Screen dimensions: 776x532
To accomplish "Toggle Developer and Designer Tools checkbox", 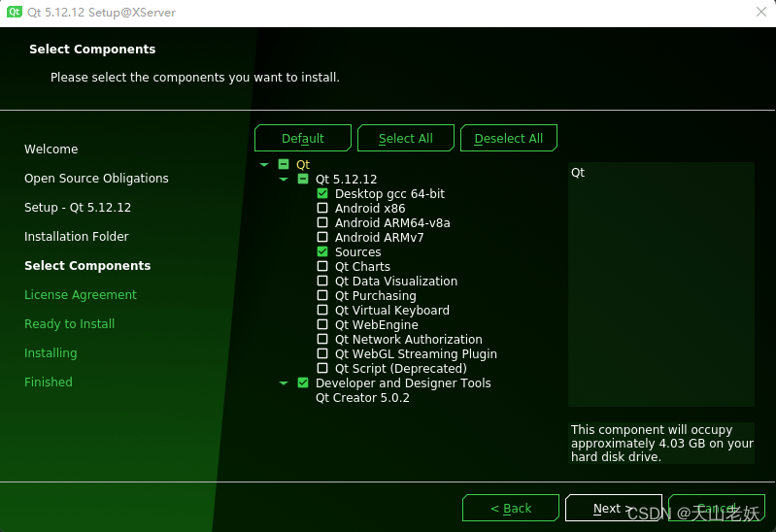I will tap(303, 382).
